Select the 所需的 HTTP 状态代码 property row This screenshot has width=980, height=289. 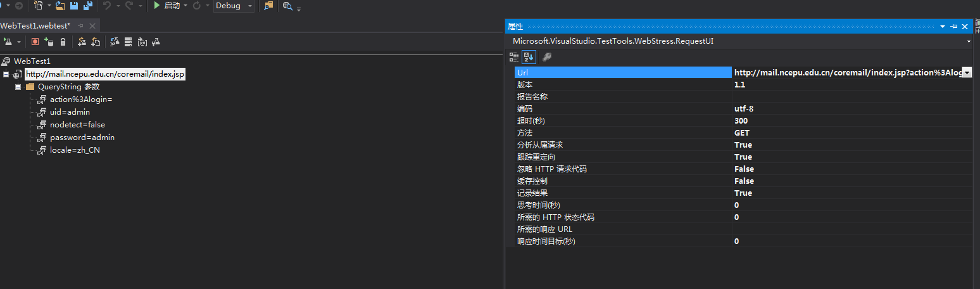click(x=743, y=217)
